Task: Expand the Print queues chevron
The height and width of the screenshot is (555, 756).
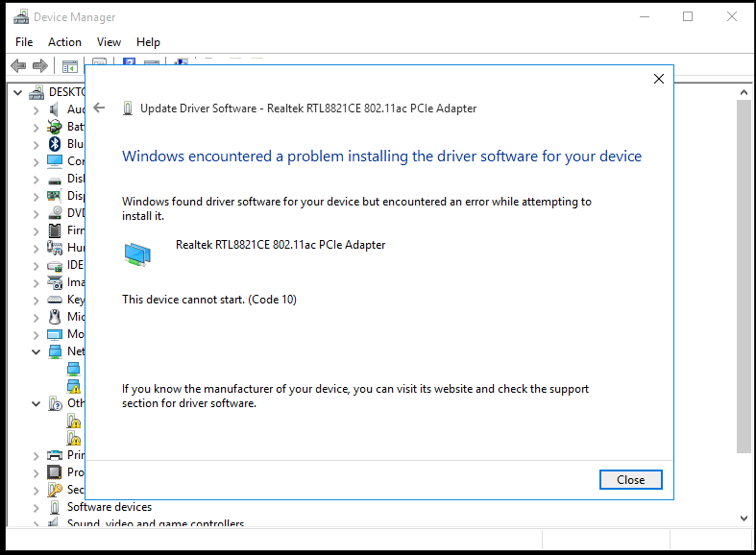Action: point(37,456)
